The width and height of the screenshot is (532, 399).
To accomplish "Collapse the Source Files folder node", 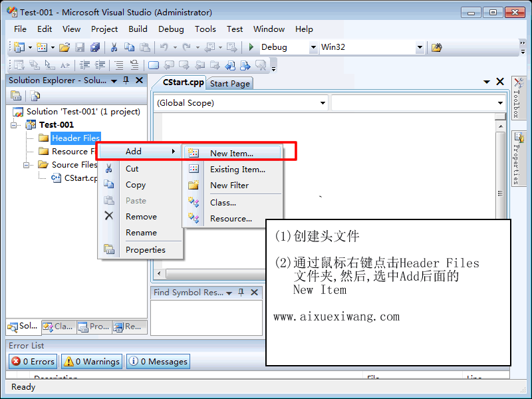I will [27, 165].
